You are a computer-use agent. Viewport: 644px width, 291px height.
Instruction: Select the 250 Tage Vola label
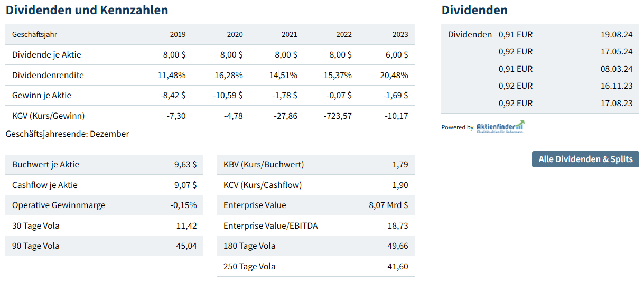click(249, 266)
